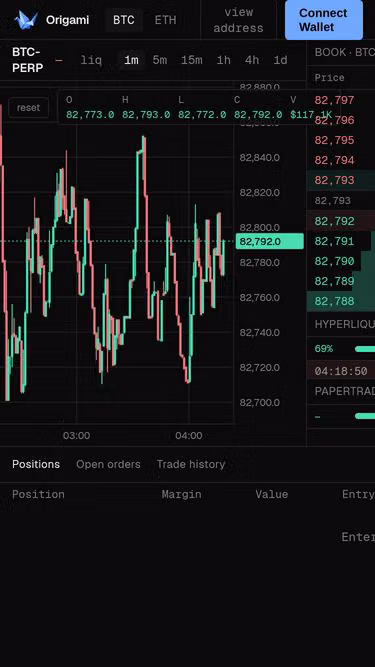Reset the chart view

point(28,108)
